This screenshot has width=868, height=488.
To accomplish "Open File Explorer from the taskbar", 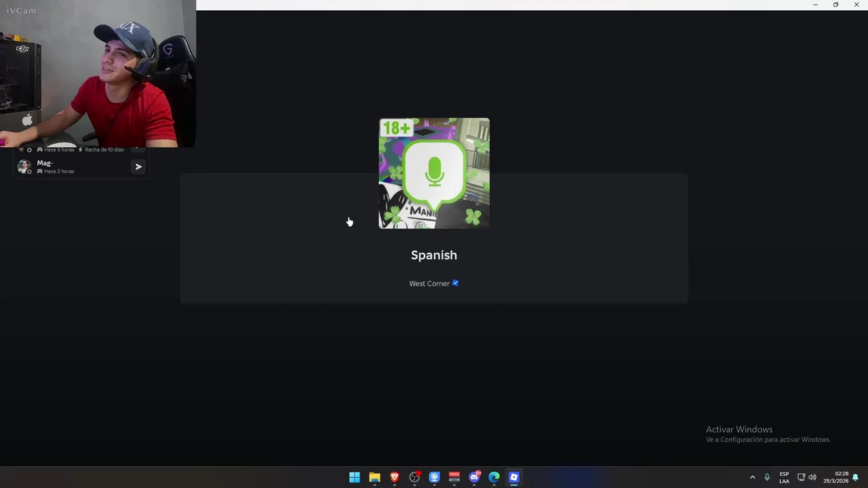I will click(374, 477).
